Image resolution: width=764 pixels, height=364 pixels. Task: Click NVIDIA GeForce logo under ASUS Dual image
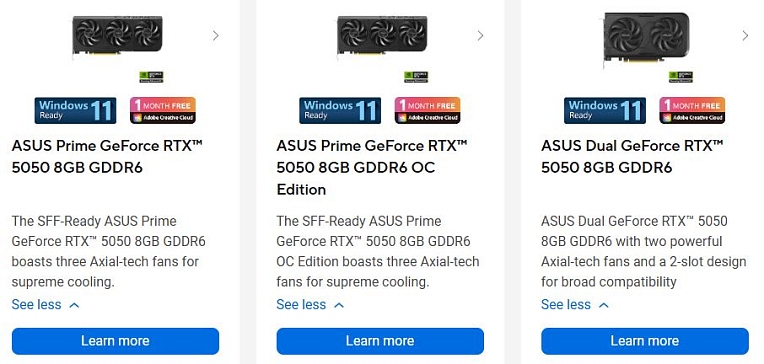pos(681,77)
